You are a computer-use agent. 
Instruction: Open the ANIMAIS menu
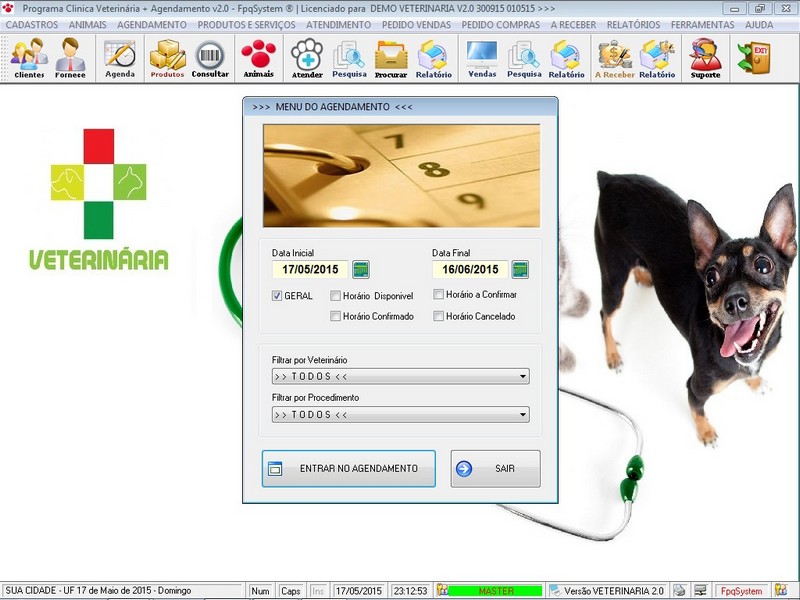[x=88, y=24]
